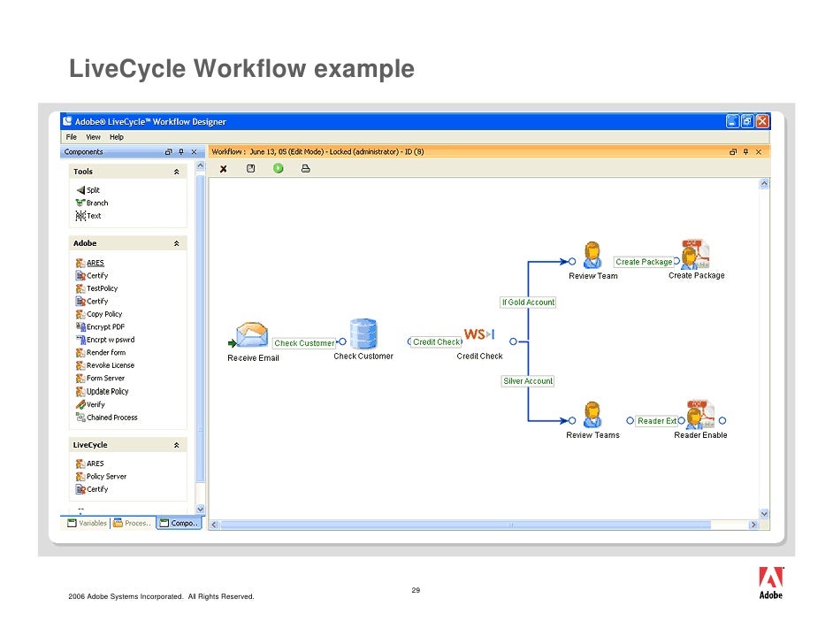Image resolution: width=833 pixels, height=644 pixels.
Task: Click output connector after Reader Enable
Action: point(722,421)
